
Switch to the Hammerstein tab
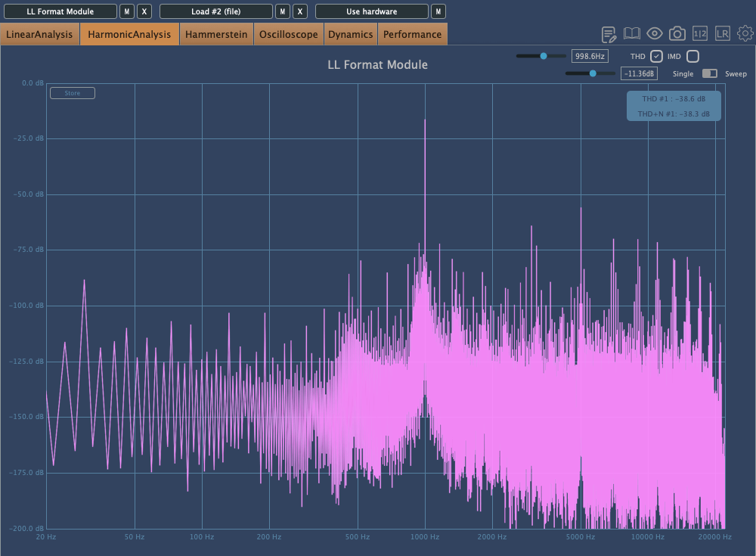coord(216,34)
